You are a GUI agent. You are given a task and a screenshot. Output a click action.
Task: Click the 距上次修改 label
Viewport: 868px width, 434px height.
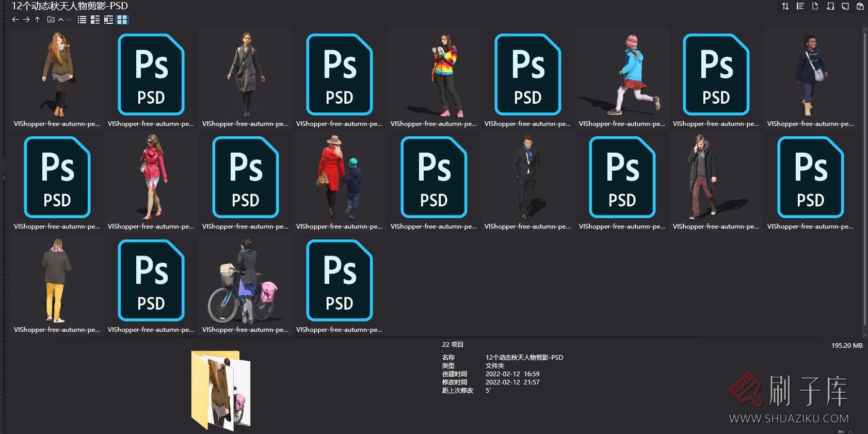(457, 391)
